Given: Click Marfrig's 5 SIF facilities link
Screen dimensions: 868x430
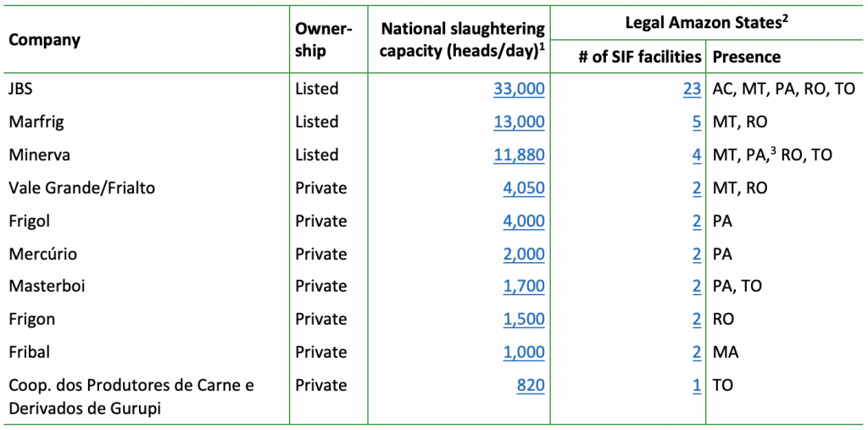Looking at the screenshot, I should (x=697, y=122).
